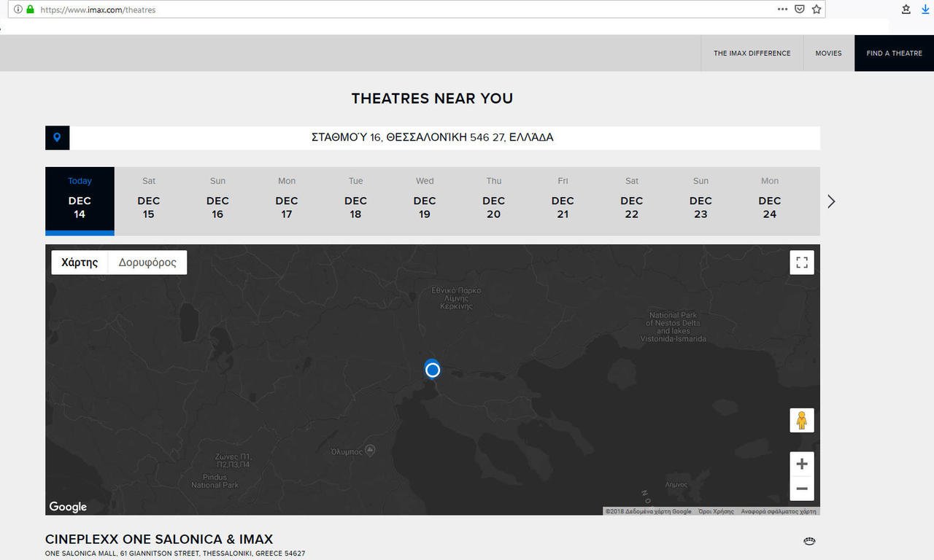
Task: Click the site info icon in address bar
Action: [18, 9]
